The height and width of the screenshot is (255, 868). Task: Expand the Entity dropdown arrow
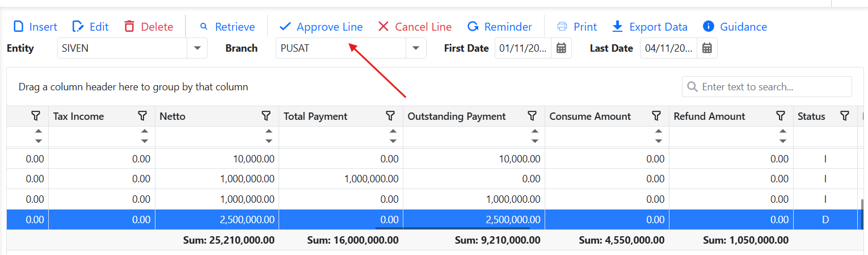197,48
